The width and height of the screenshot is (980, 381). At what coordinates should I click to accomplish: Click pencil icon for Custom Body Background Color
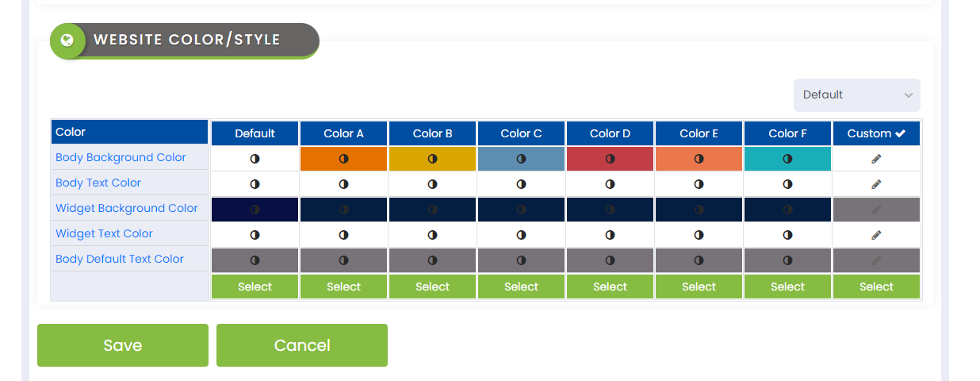click(876, 159)
